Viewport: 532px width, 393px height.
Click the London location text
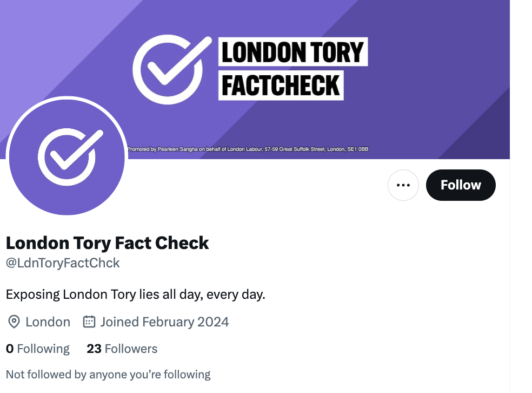point(48,322)
